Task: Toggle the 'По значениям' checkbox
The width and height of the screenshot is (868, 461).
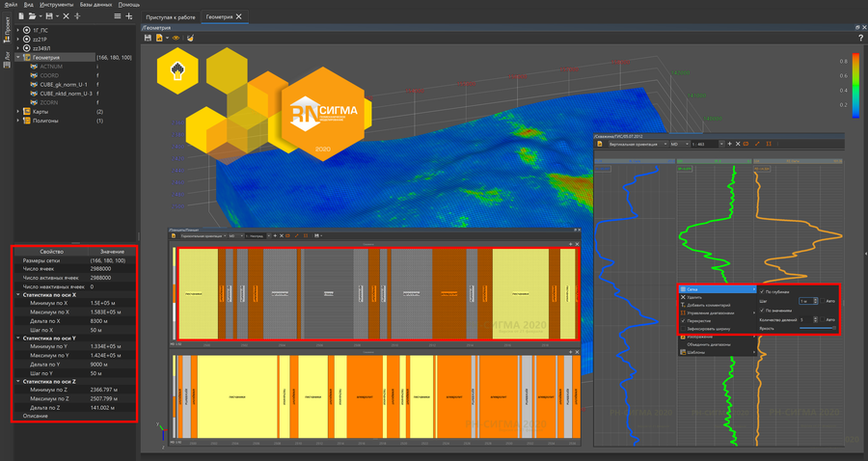Action: tap(763, 310)
